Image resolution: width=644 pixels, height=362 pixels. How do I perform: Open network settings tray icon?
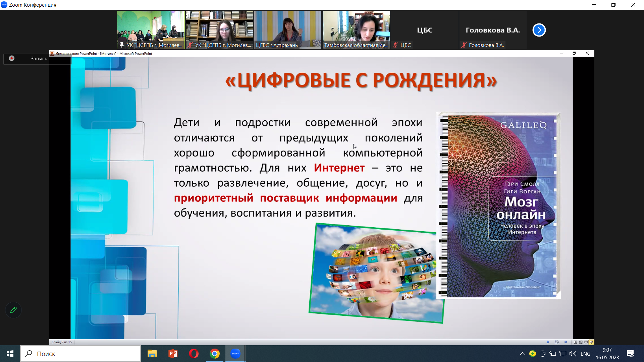pos(563,354)
